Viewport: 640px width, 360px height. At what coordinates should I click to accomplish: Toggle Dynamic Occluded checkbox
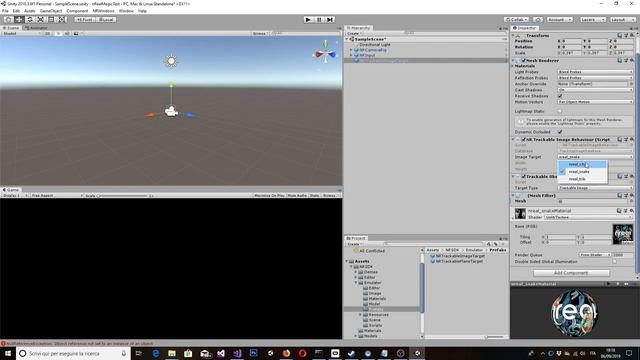pos(560,132)
